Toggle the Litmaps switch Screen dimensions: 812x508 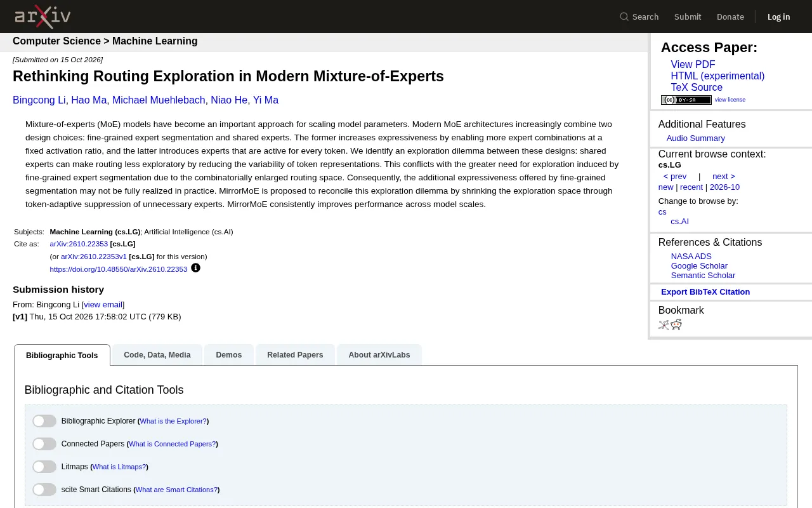[44, 467]
